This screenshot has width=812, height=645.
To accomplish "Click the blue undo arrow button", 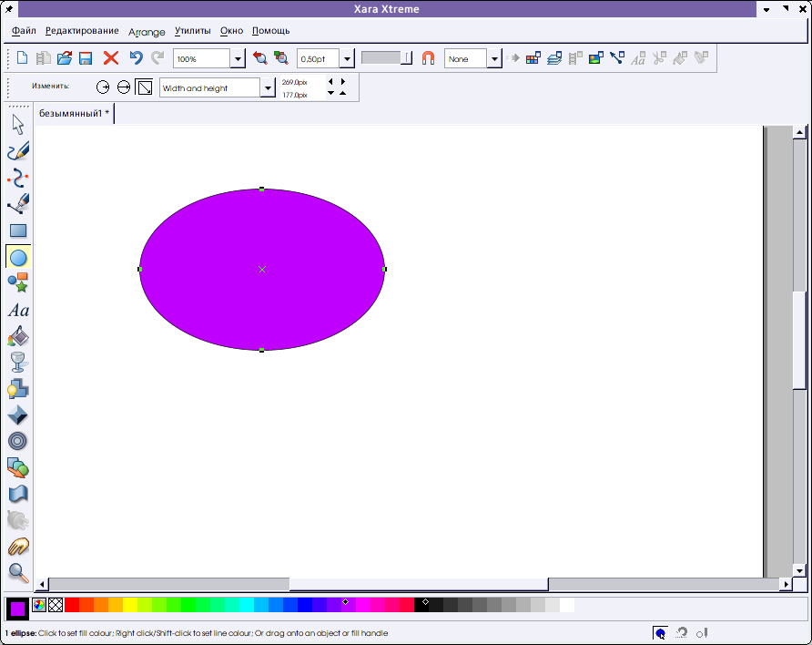I will tap(136, 58).
